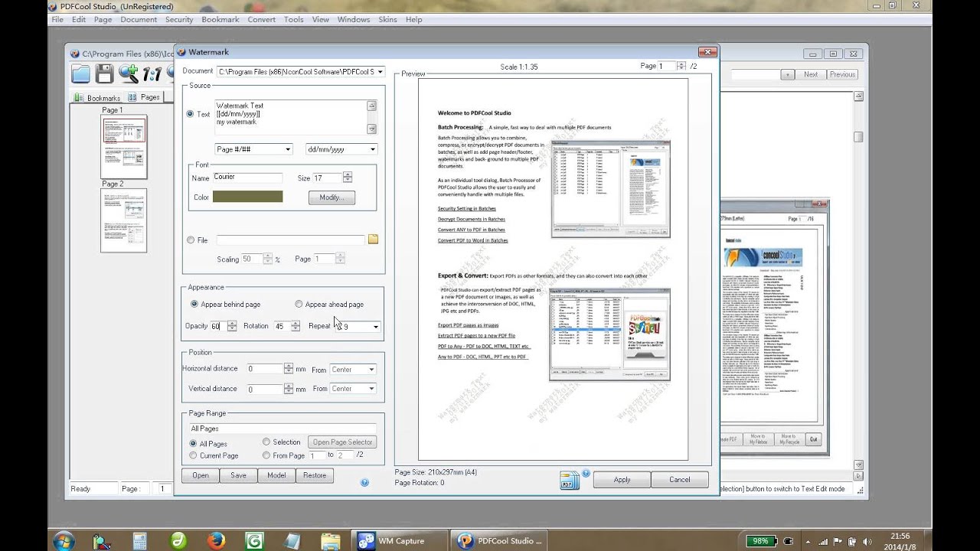Click the previous arrow button beside Next in the background window

[787, 74]
